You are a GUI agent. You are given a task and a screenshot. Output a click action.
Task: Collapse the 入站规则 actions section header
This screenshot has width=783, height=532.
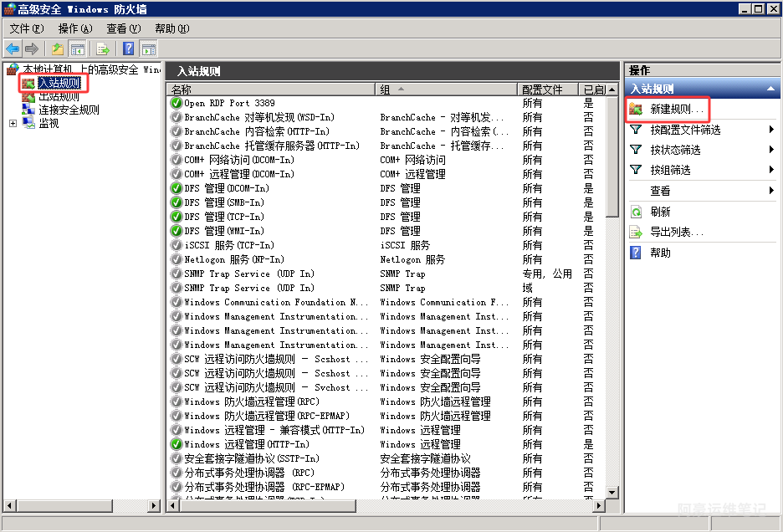(771, 89)
